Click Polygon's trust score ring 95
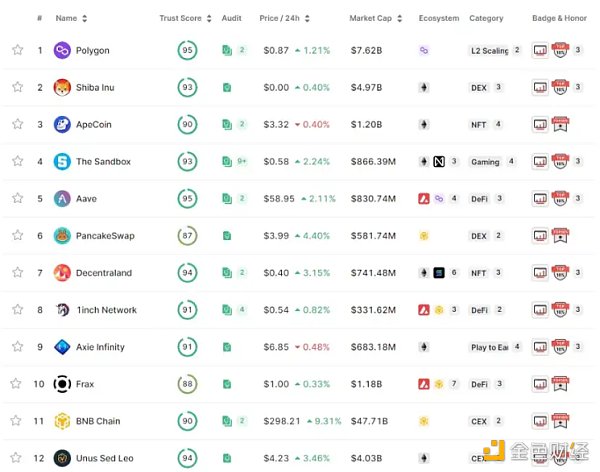Screen dimensions: 600x472 click(x=186, y=50)
